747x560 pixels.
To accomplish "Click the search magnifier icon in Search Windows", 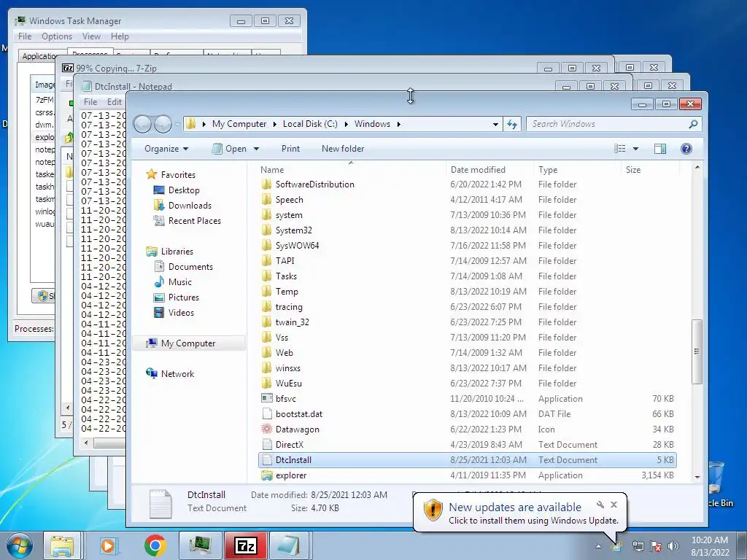I will [x=693, y=124].
